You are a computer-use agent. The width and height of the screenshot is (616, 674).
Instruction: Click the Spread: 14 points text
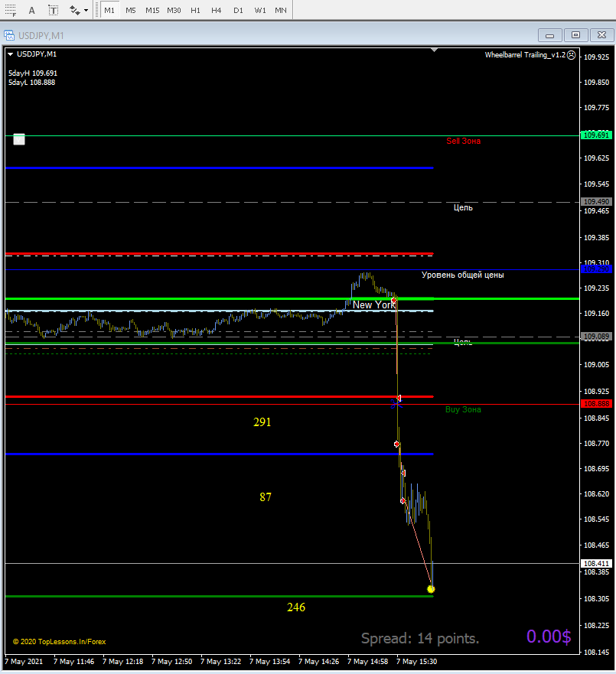pos(420,639)
